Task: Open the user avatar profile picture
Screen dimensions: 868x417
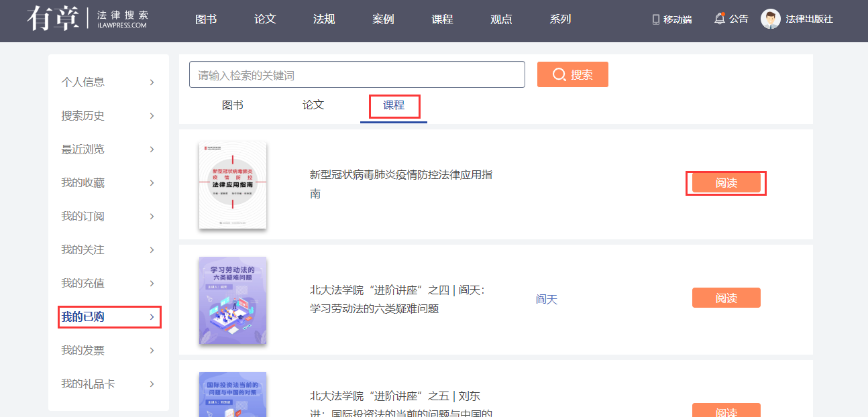Action: pyautogui.click(x=770, y=19)
